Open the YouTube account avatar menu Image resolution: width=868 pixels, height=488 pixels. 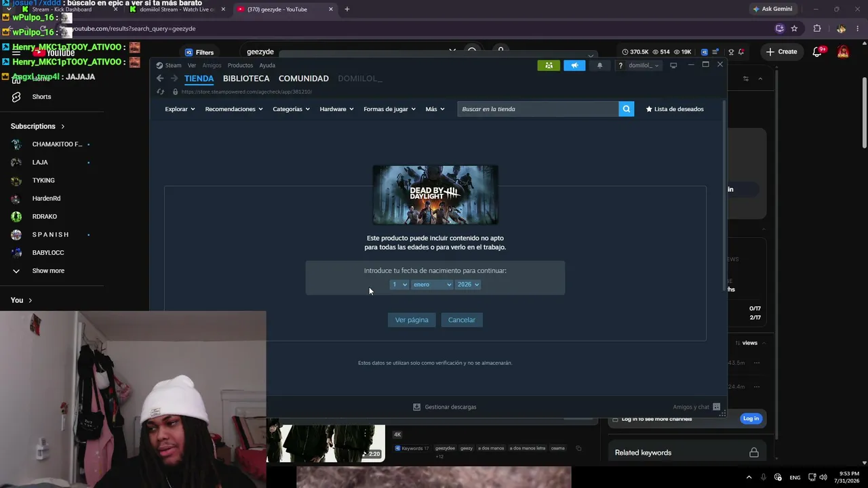(x=843, y=52)
